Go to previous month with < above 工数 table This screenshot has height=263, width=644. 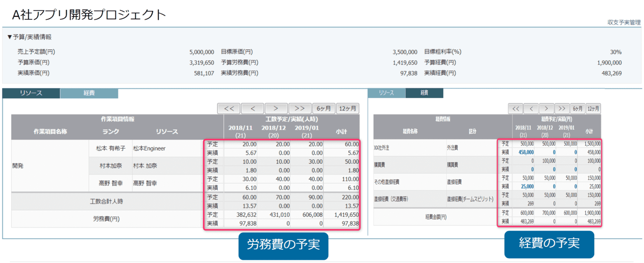click(252, 108)
